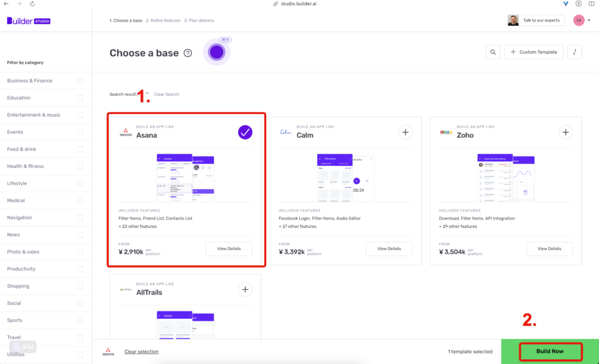
Task: Check the Business & Finance filter
Action: (x=80, y=81)
